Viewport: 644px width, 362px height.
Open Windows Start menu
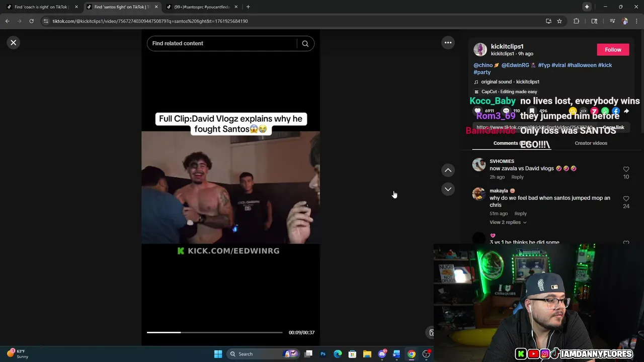tap(218, 354)
